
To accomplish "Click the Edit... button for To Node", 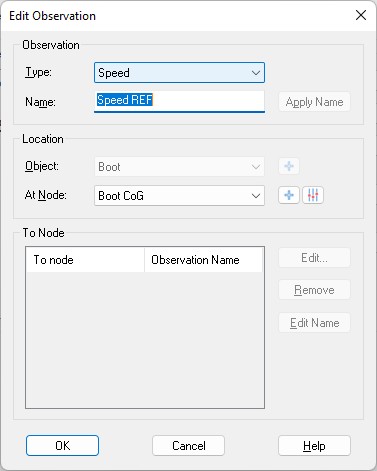I will [x=314, y=257].
